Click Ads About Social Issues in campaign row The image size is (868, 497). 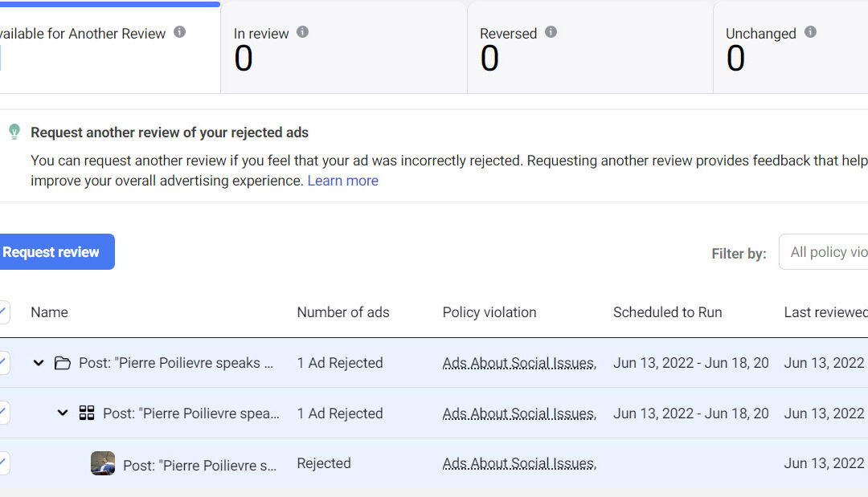point(518,363)
